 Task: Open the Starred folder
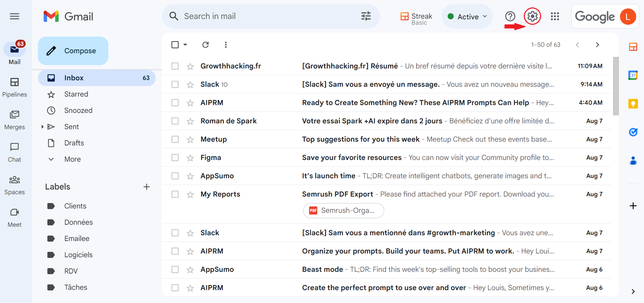coord(97,94)
